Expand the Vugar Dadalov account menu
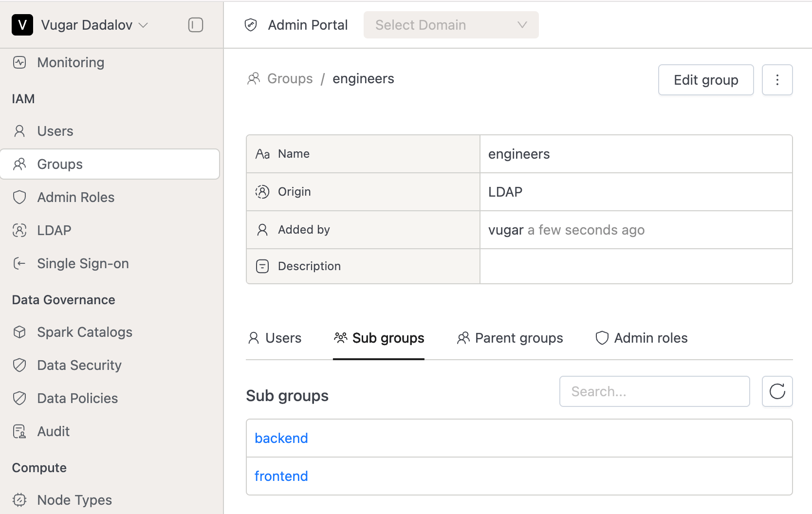 click(94, 25)
